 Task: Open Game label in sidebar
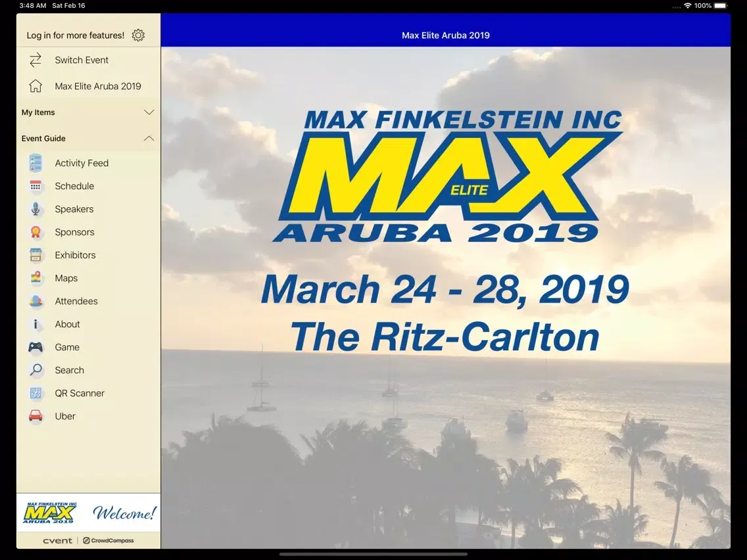(x=67, y=347)
